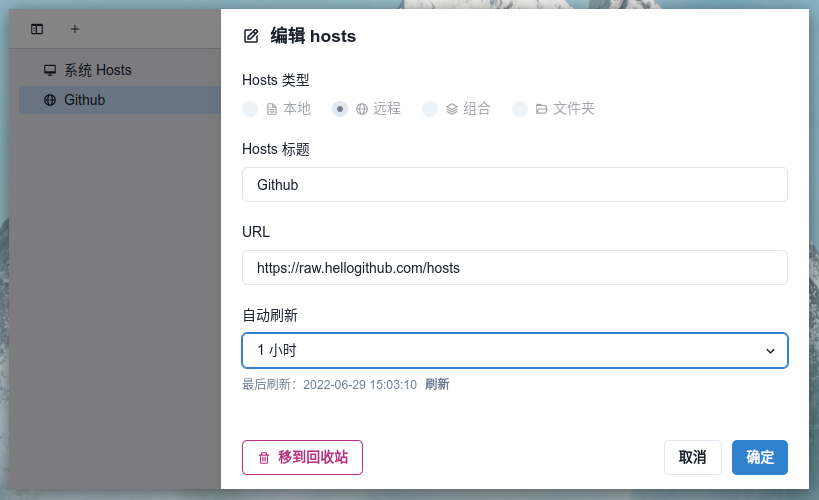Open the 自动刷新 dropdown showing 1 小时
The height and width of the screenshot is (500, 819).
click(514, 351)
